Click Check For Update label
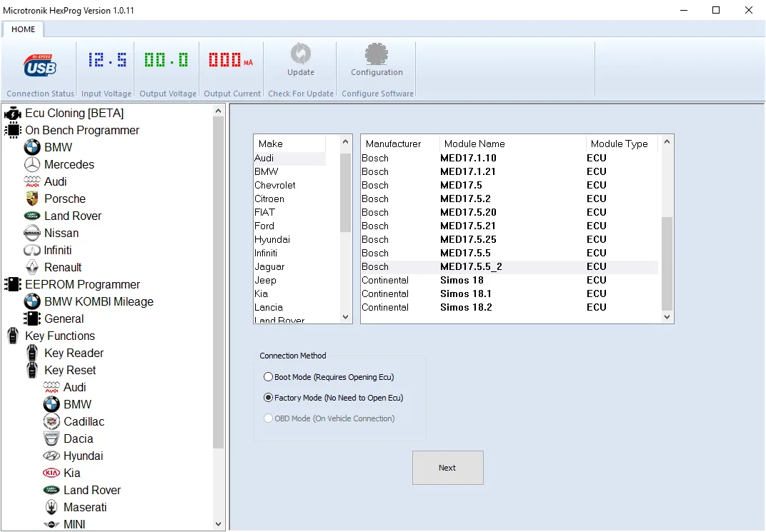Screen dimensions: 766x532 (300, 94)
